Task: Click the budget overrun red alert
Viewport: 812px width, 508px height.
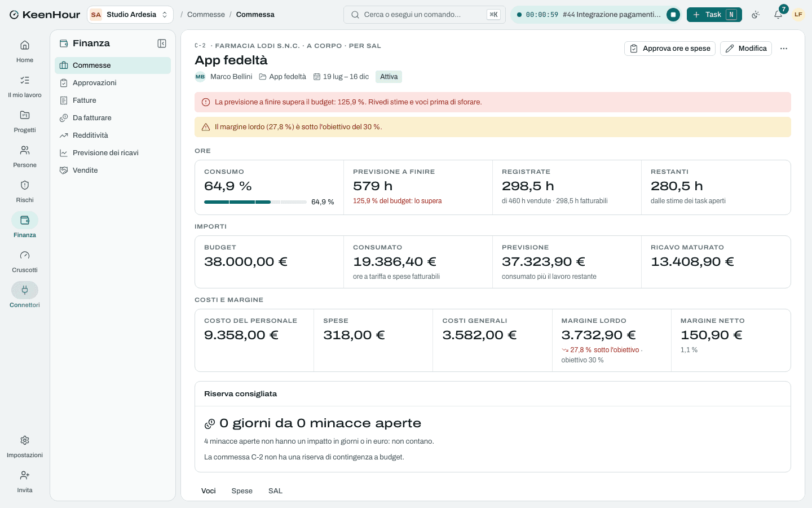Action: [493, 102]
